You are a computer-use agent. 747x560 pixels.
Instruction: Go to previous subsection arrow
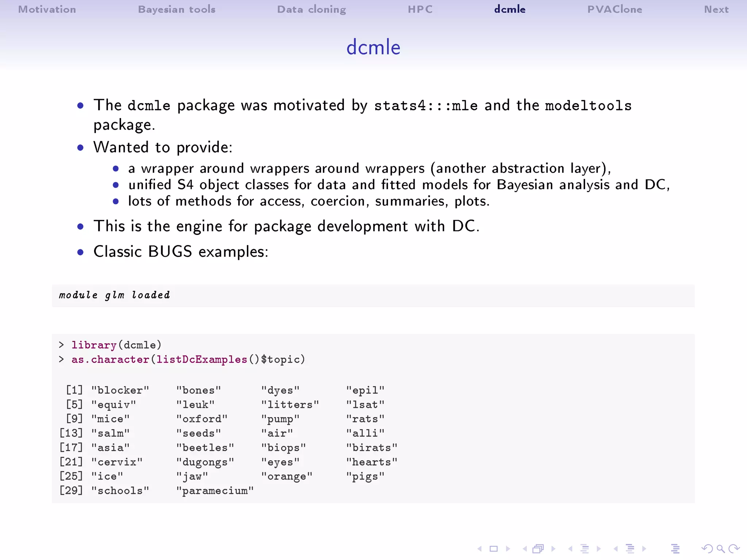(570, 548)
